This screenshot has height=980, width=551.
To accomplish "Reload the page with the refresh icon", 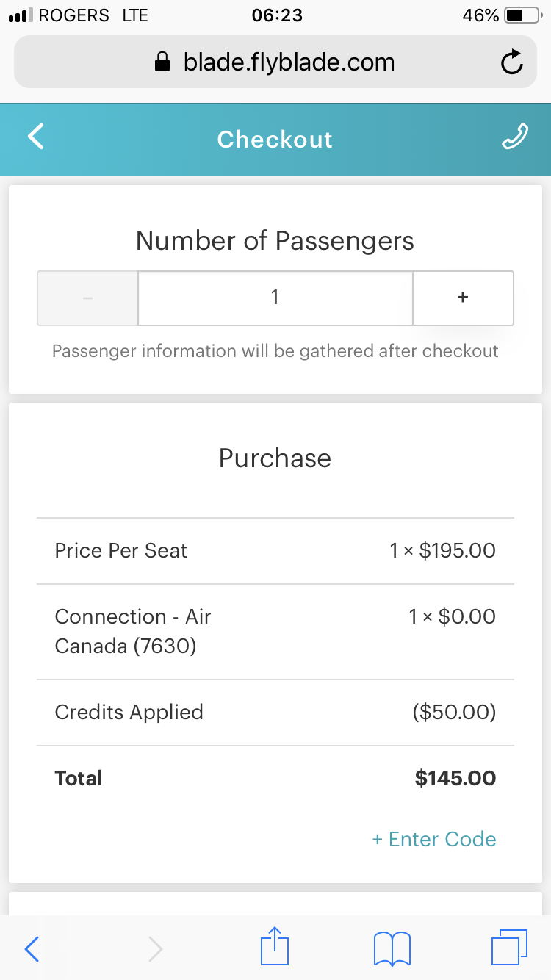I will pos(511,63).
